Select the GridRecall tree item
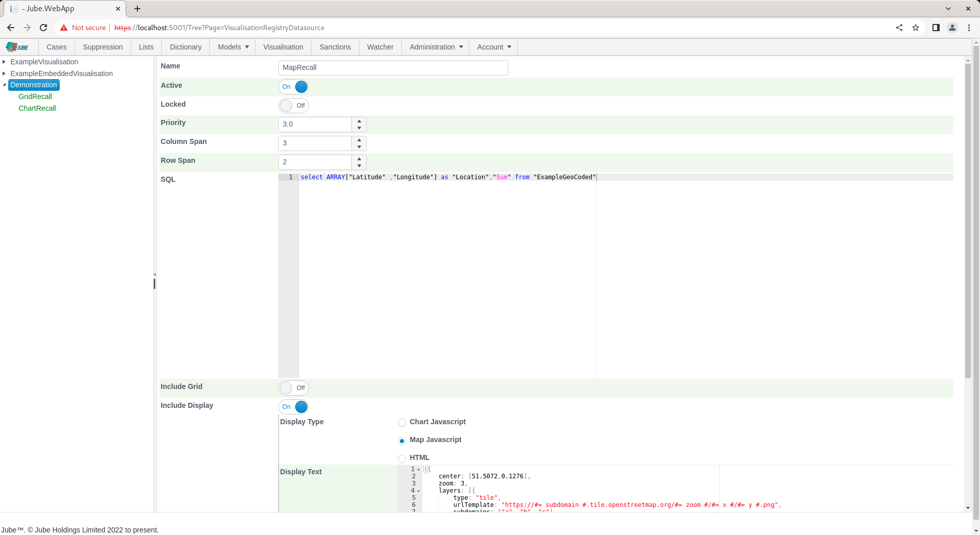The height and width of the screenshot is (535, 980). pyautogui.click(x=35, y=96)
